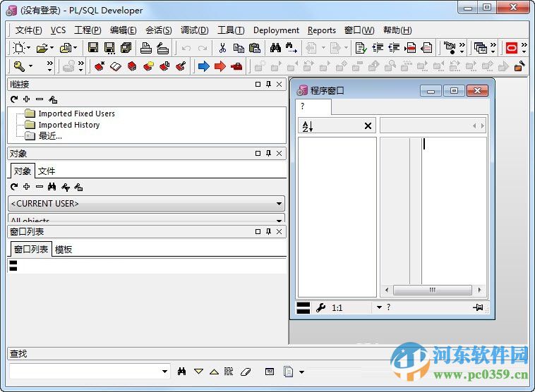535x392 pixels.
Task: Refresh the connections panel list
Action: click(x=14, y=99)
